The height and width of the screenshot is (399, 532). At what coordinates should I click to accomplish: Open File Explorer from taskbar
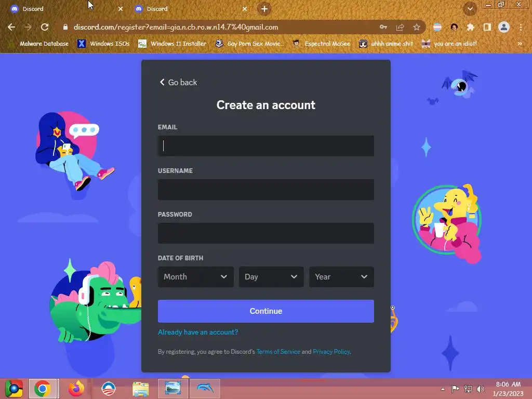pyautogui.click(x=140, y=389)
